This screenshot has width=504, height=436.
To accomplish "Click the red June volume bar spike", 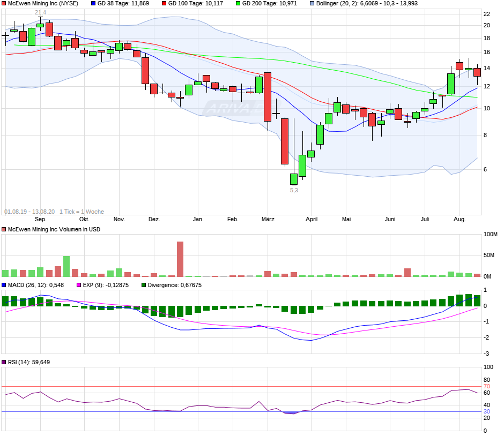I will [407, 273].
